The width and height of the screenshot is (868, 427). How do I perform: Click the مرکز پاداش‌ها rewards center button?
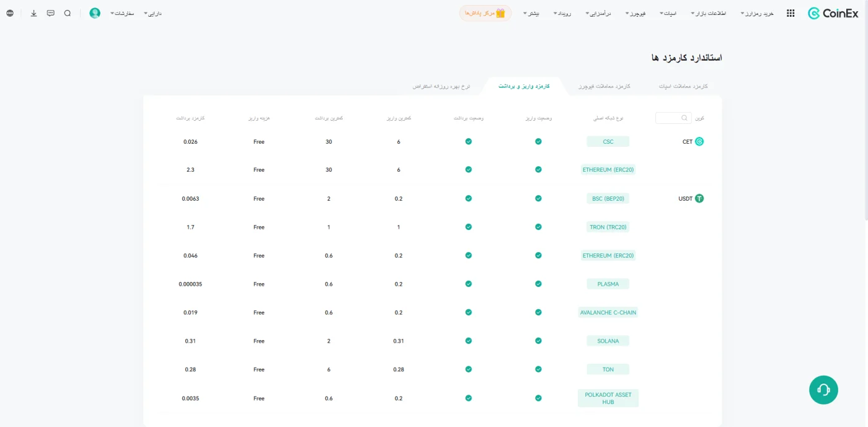pyautogui.click(x=485, y=13)
